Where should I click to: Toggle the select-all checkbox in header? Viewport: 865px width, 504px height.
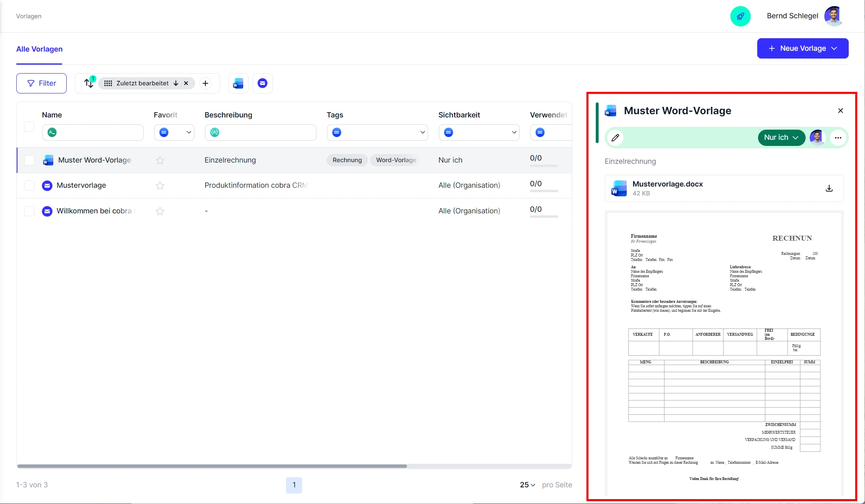[x=29, y=126]
